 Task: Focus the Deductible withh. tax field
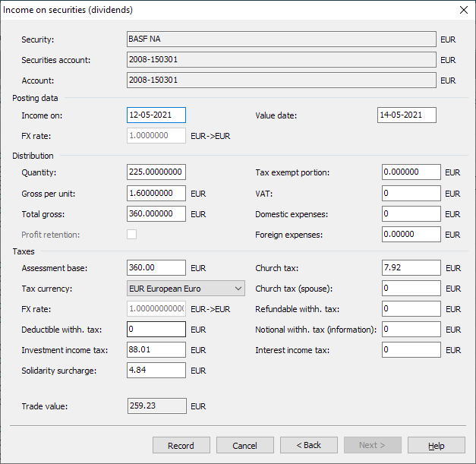click(x=156, y=330)
